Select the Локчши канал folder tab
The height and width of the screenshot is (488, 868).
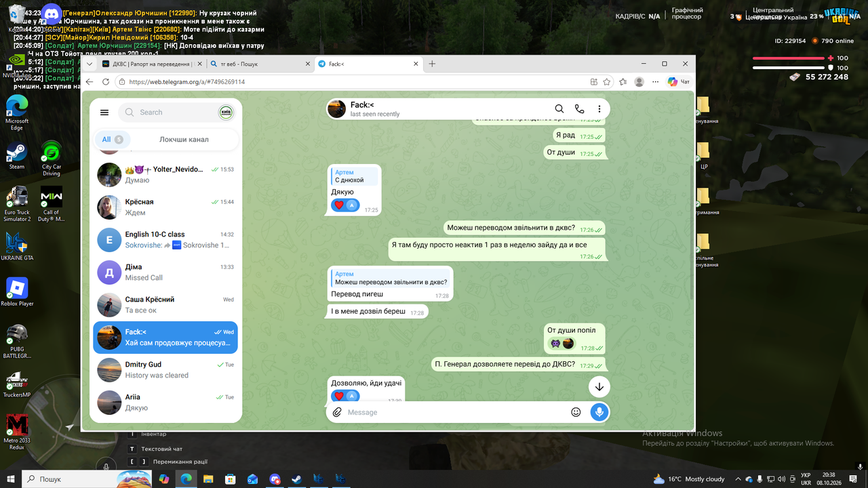coord(184,140)
